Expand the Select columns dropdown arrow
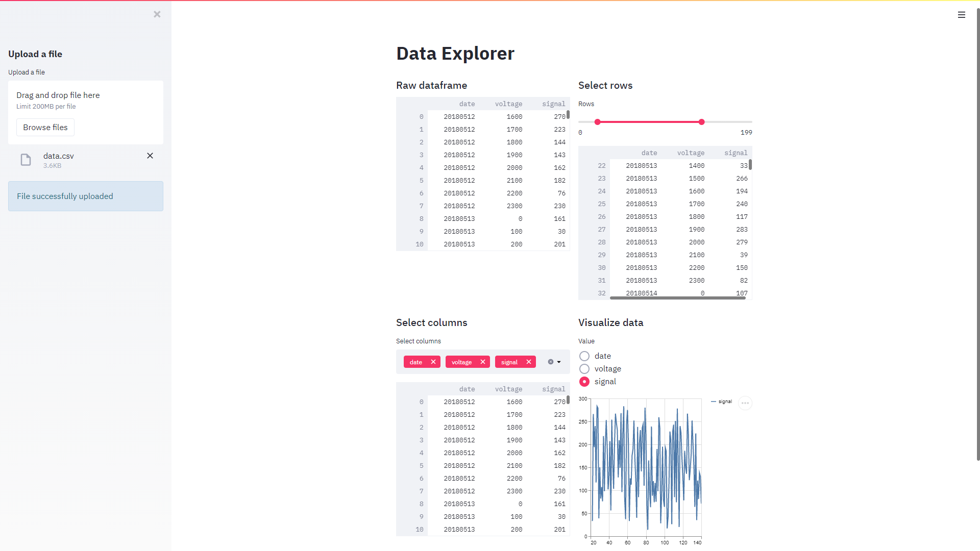This screenshot has height=551, width=980. point(559,362)
